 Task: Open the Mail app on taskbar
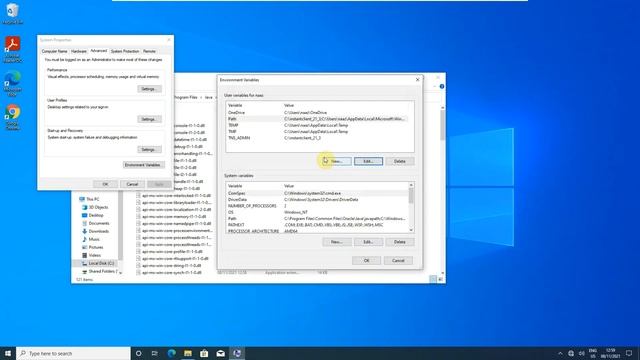click(220, 353)
